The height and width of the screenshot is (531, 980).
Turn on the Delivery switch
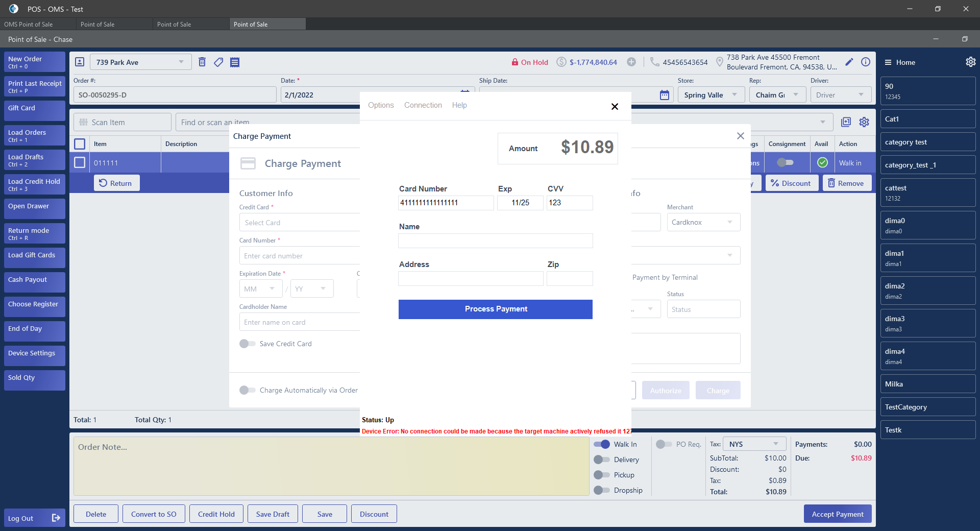point(602,460)
